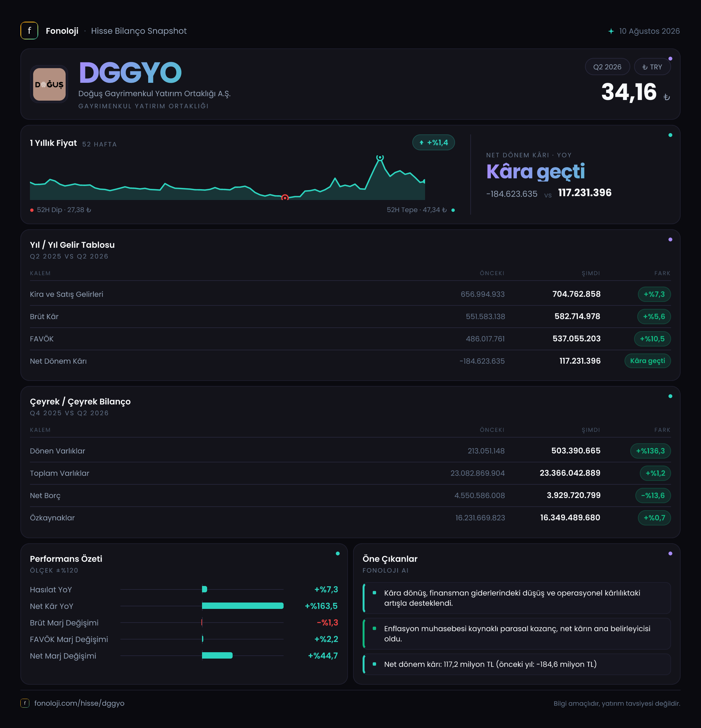701x728 pixels.
Task: Click the Doğuş company logo thumbnail
Action: tap(49, 84)
